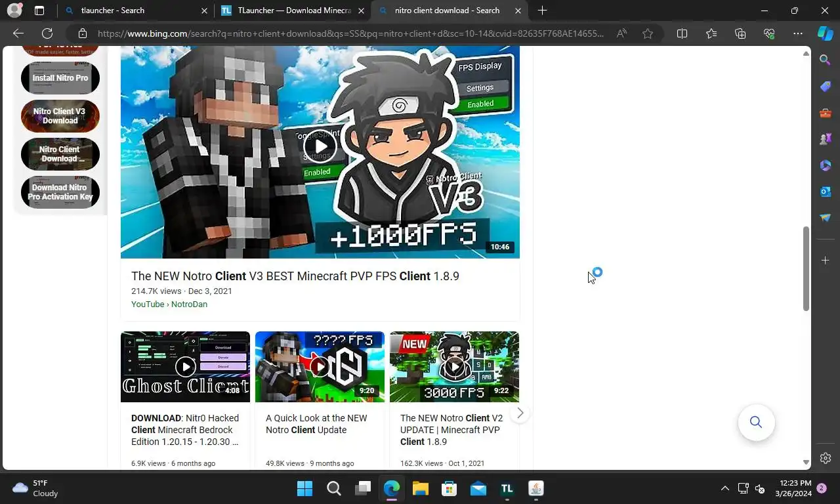Screen dimensions: 840x504
Task: Click the page vertical scrollbar thumb
Action: point(806,268)
